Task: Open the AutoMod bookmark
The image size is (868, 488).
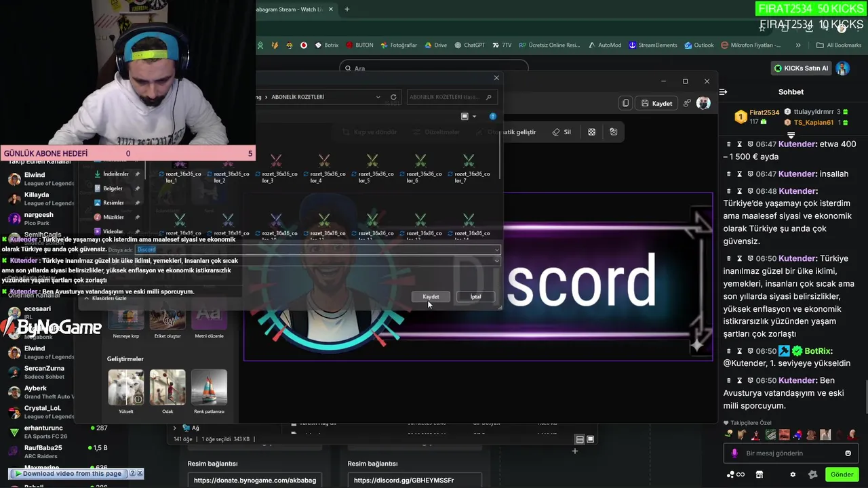Action: pyautogui.click(x=604, y=45)
